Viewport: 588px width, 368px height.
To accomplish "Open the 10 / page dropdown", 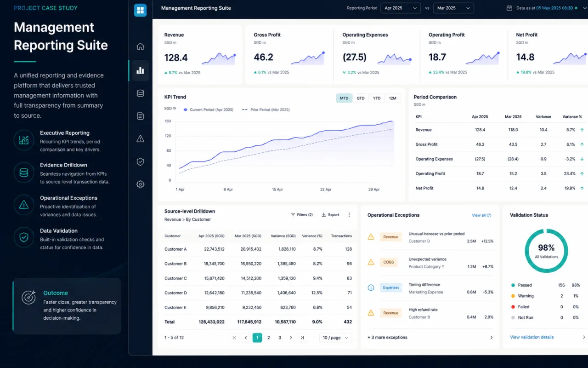I will point(335,338).
